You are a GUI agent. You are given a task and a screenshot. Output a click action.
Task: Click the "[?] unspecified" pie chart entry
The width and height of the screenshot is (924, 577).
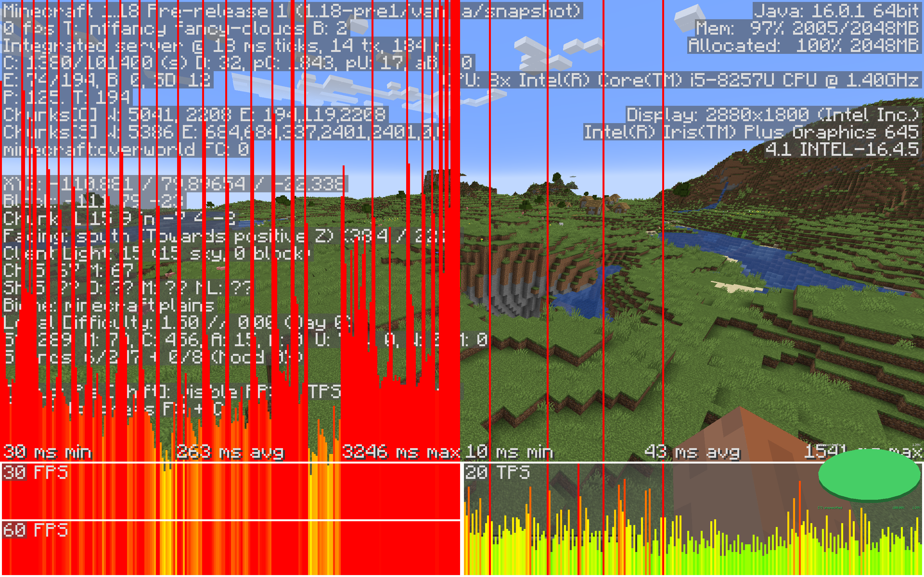829,508
